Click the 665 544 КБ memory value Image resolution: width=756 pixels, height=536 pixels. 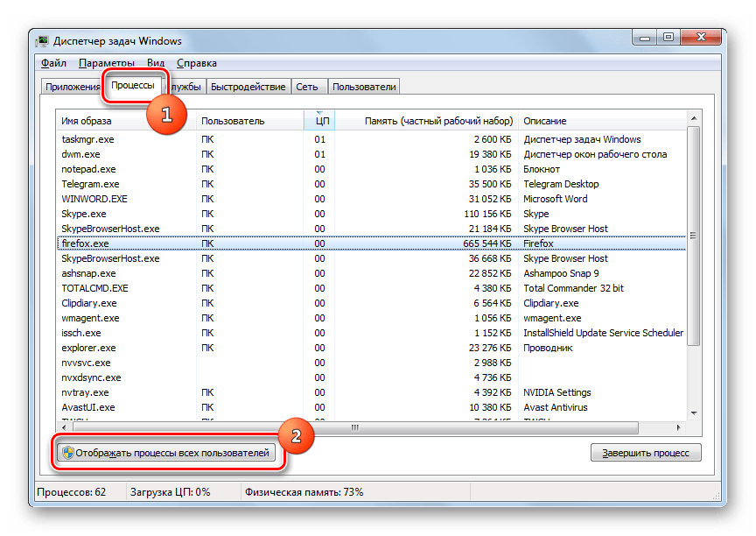point(487,243)
